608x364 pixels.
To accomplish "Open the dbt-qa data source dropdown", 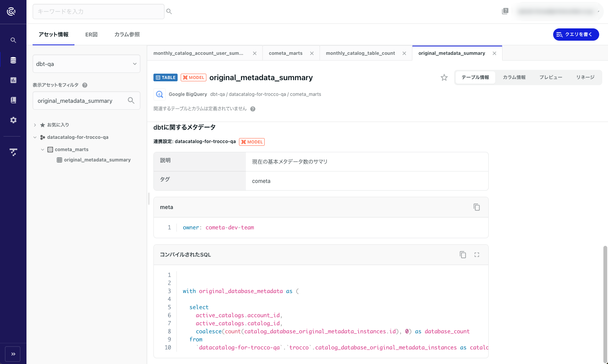I will point(86,64).
